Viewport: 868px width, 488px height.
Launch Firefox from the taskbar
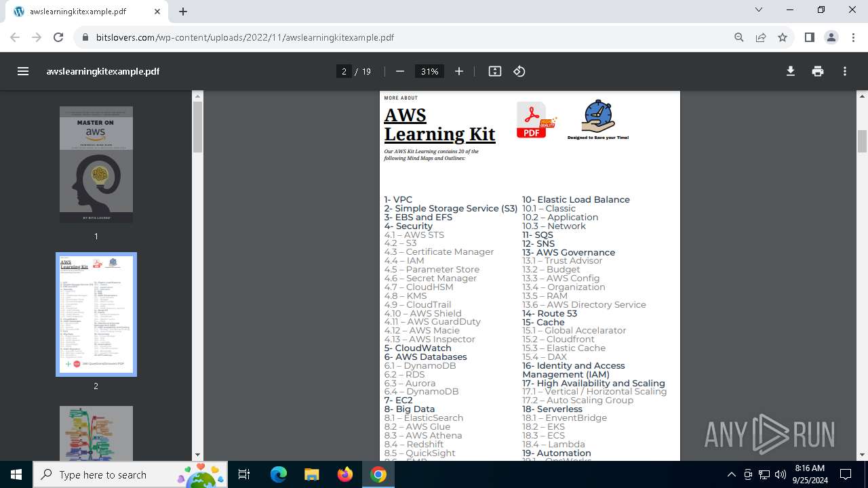345,474
